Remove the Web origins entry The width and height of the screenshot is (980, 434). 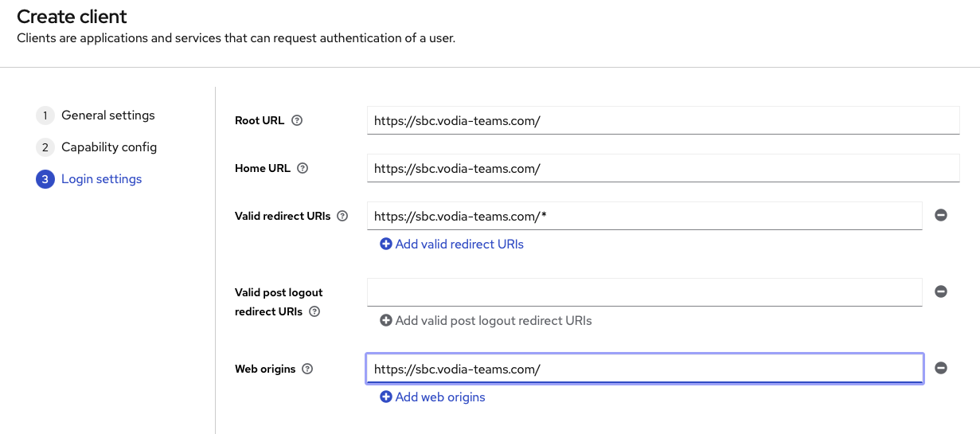pyautogui.click(x=941, y=368)
